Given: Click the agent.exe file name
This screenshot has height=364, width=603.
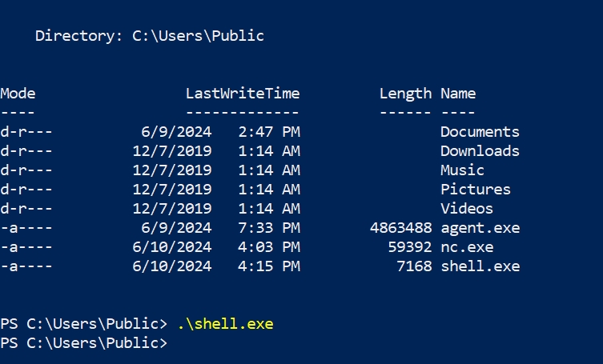Looking at the screenshot, I should pyautogui.click(x=479, y=228).
